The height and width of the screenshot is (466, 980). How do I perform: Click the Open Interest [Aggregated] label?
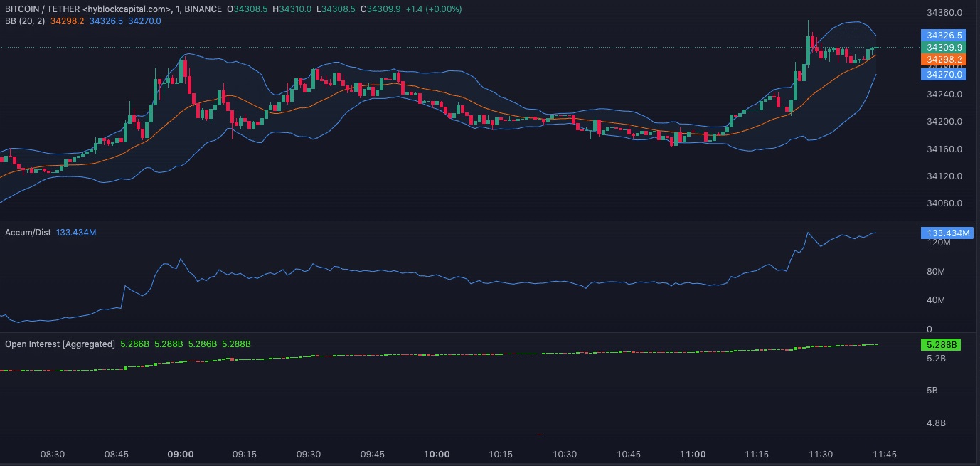coord(60,344)
